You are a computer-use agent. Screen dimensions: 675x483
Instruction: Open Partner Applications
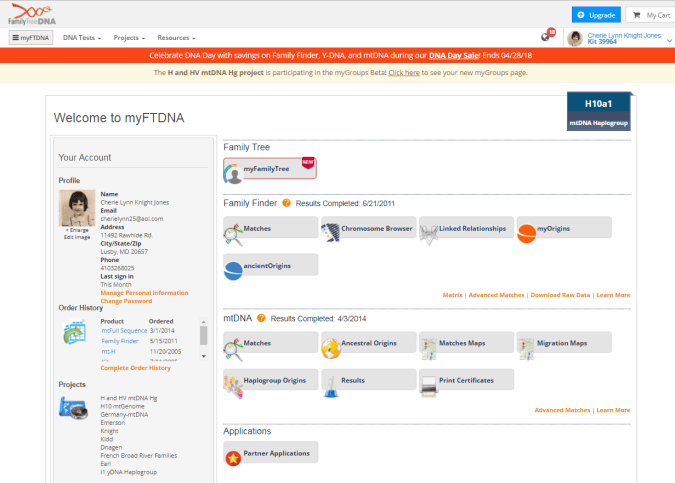270,453
